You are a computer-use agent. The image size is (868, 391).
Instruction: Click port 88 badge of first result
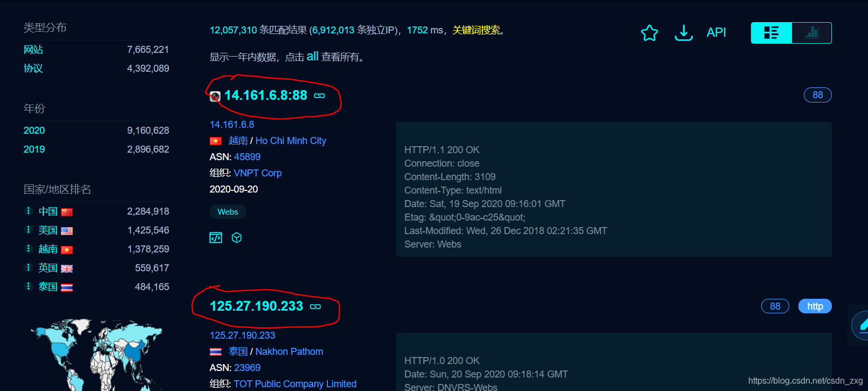(x=818, y=95)
